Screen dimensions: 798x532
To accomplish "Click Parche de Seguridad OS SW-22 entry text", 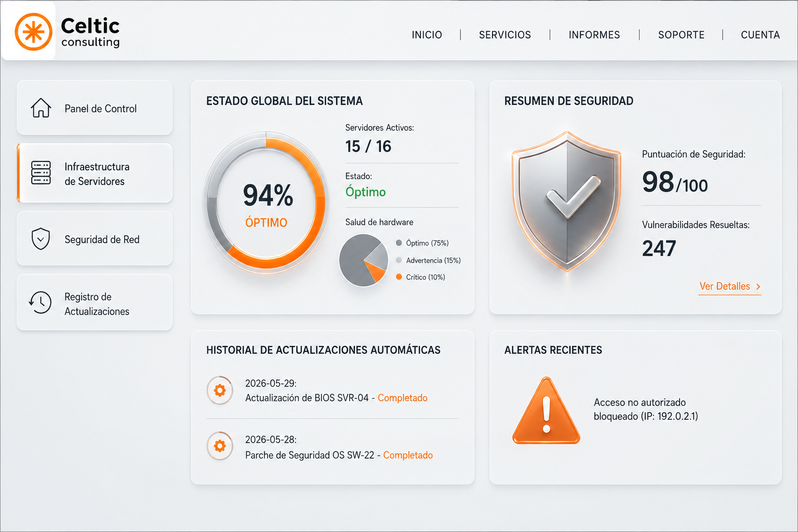I will (310, 455).
